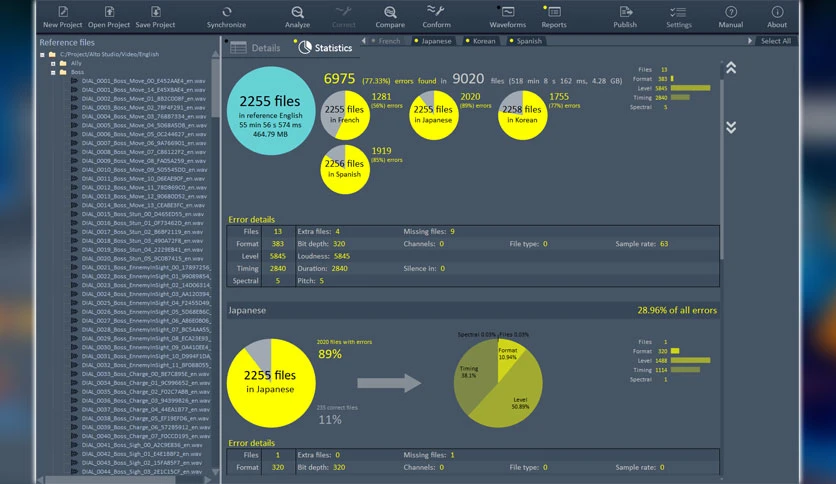
Task: Click '28.96% of all errors' text
Action: click(677, 310)
